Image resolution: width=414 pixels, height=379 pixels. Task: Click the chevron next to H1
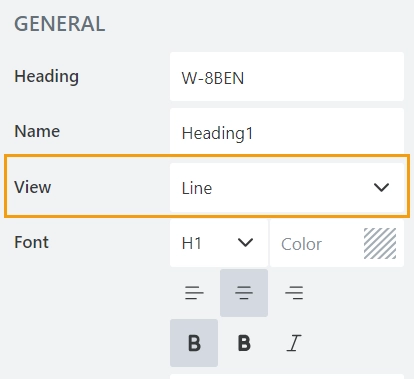(x=246, y=242)
